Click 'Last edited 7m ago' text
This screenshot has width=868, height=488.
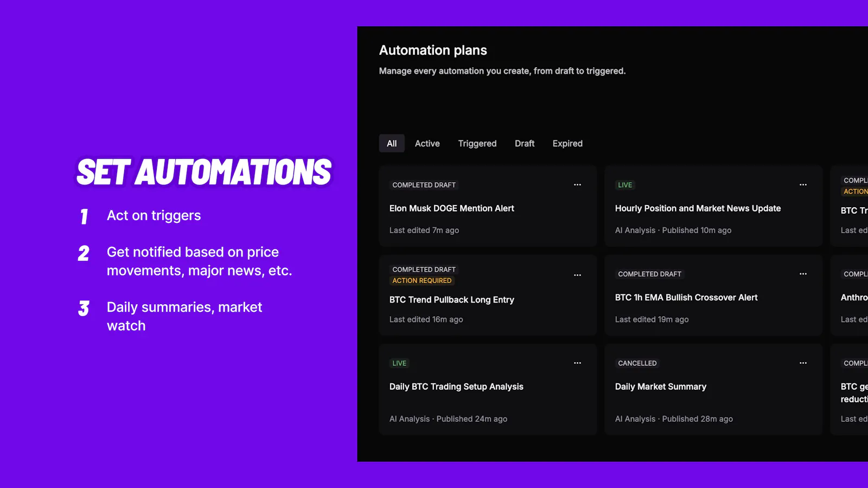(x=424, y=230)
